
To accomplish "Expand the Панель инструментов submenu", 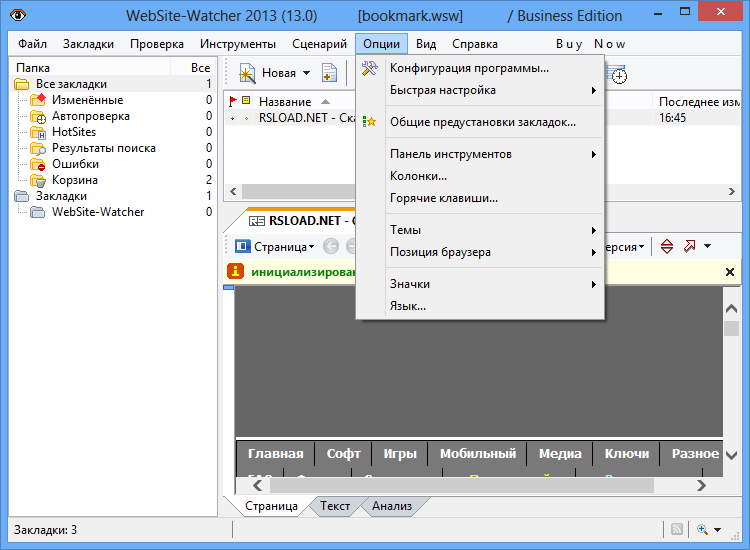I will pos(594,154).
